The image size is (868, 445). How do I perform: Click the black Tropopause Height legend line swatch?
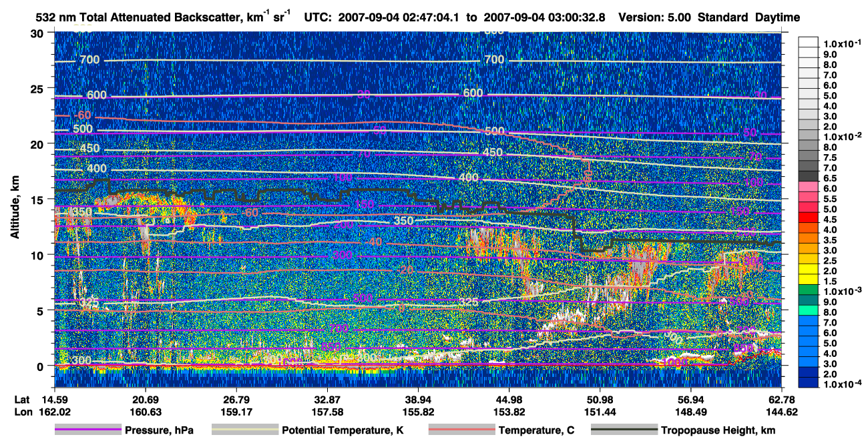tap(624, 430)
